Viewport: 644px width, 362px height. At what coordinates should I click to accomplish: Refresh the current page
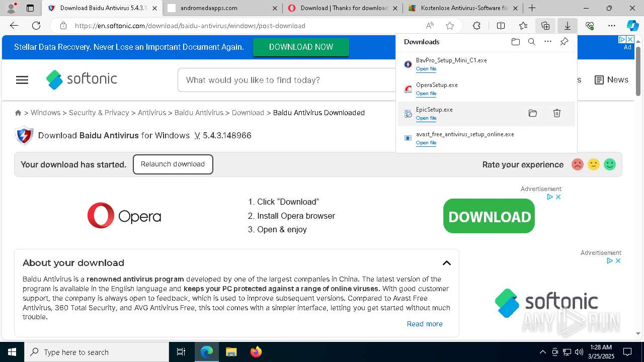pyautogui.click(x=36, y=26)
